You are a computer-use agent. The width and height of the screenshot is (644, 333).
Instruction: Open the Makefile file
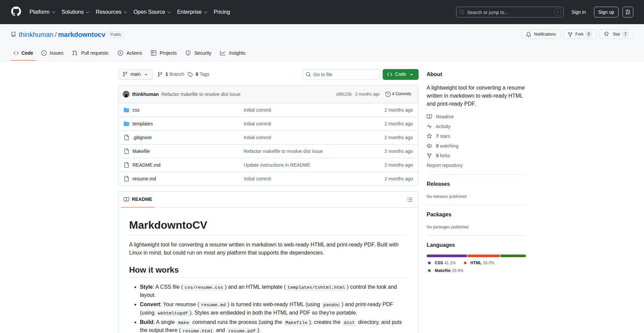pyautogui.click(x=141, y=151)
